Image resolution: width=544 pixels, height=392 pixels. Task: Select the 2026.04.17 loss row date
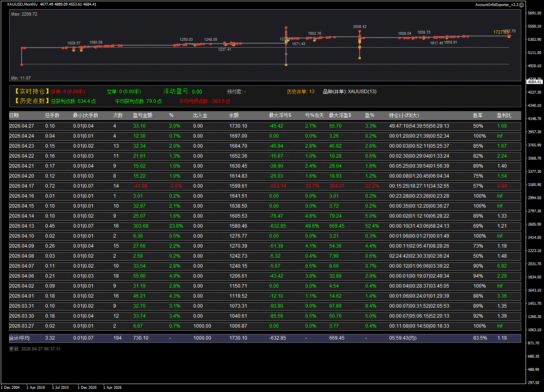tap(22, 186)
